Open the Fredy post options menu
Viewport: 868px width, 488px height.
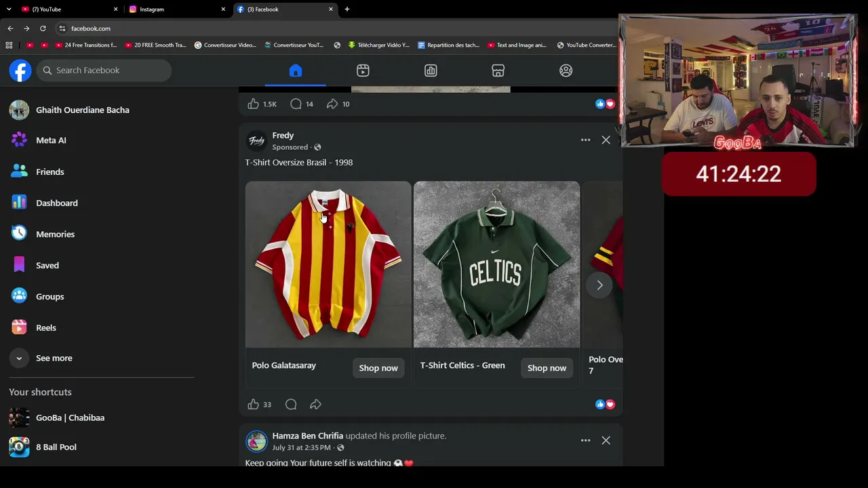point(585,140)
